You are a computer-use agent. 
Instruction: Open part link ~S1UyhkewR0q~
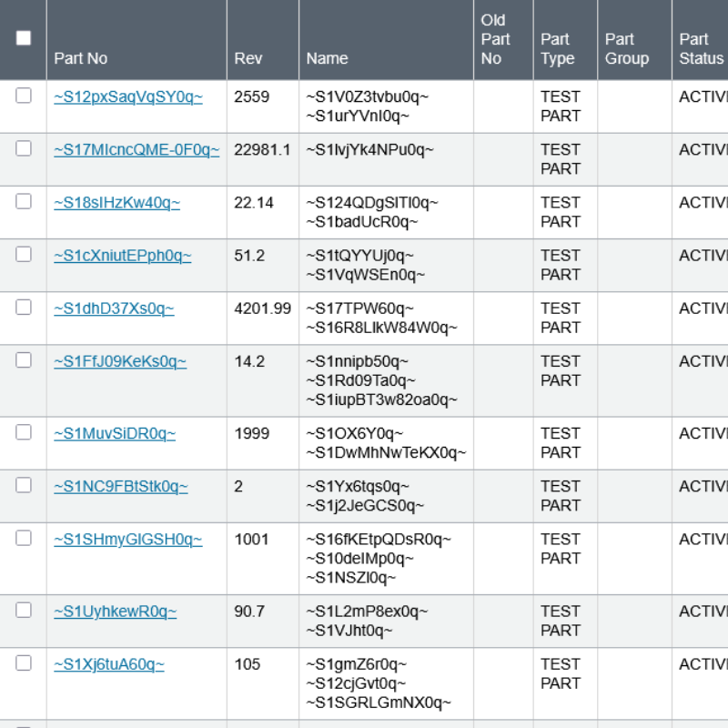[x=116, y=612]
